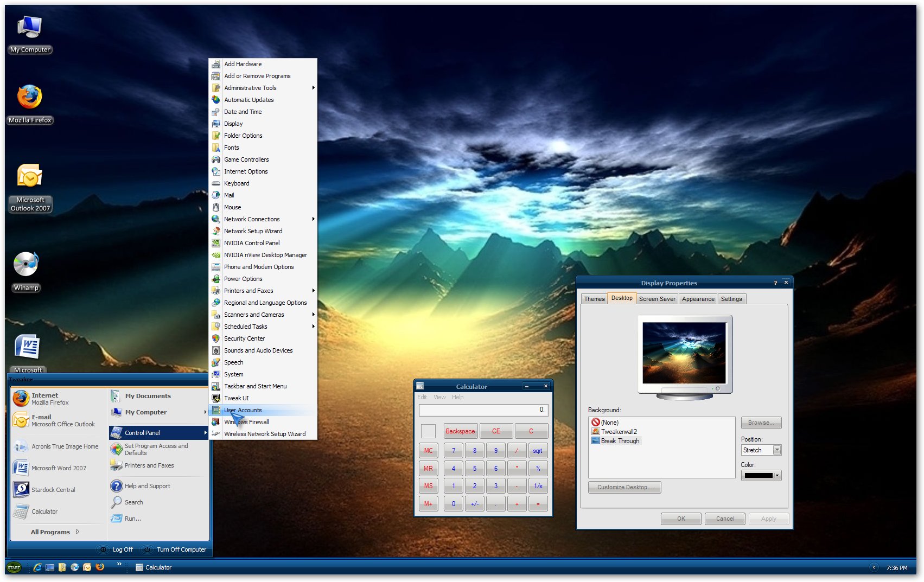This screenshot has width=924, height=582.
Task: Expand All Programs in Start menu
Action: [x=50, y=532]
